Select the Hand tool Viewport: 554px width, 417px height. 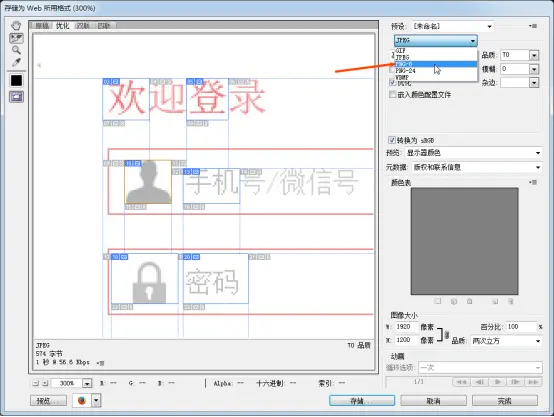click(16, 25)
